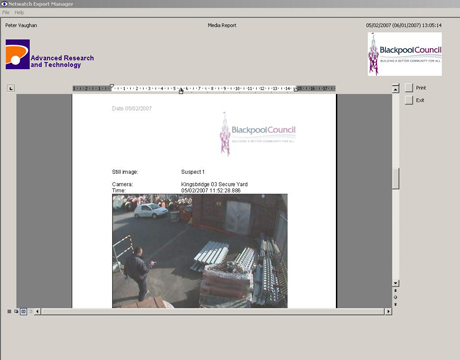Open the Select Browse Object circle

coord(395,297)
